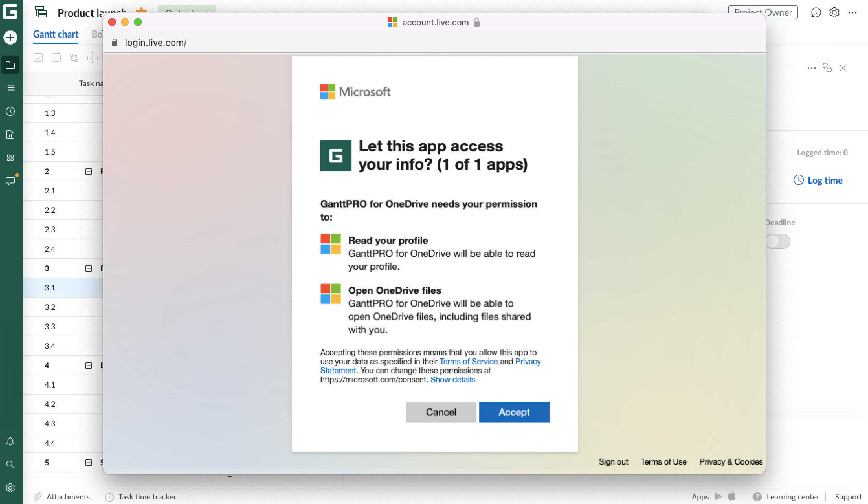Open the comments panel in the sidebar
This screenshot has height=504, width=868.
pos(10,181)
